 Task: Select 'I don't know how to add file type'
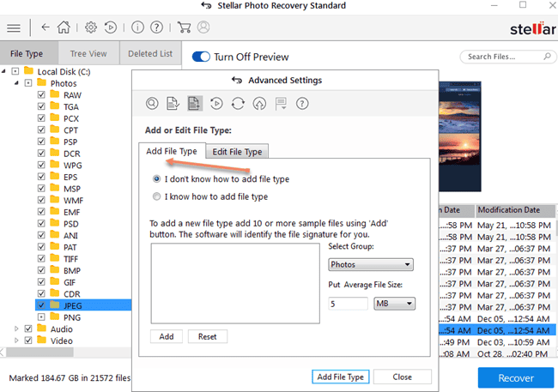pos(156,179)
